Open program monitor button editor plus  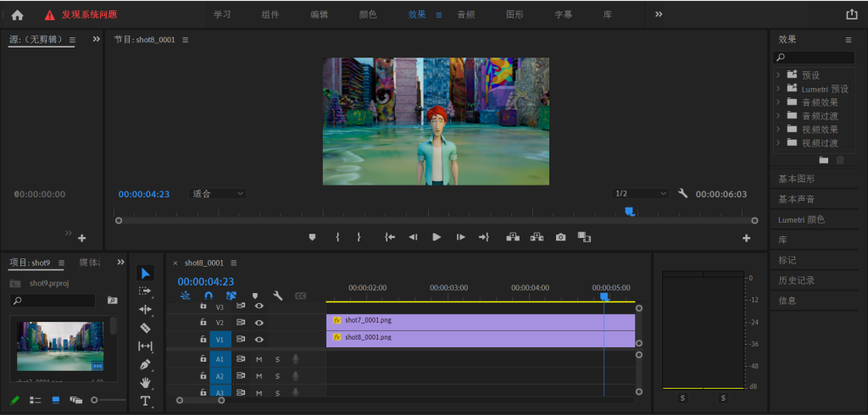[746, 239]
